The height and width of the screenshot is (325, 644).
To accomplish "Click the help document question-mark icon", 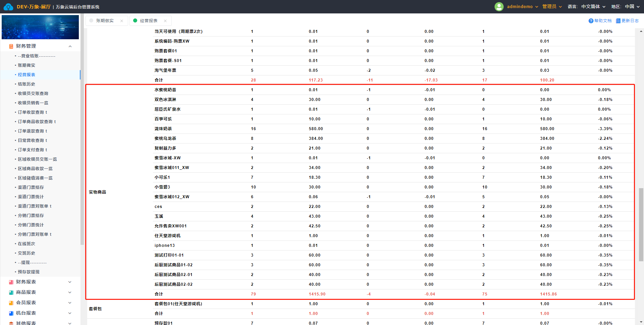I will [591, 21].
